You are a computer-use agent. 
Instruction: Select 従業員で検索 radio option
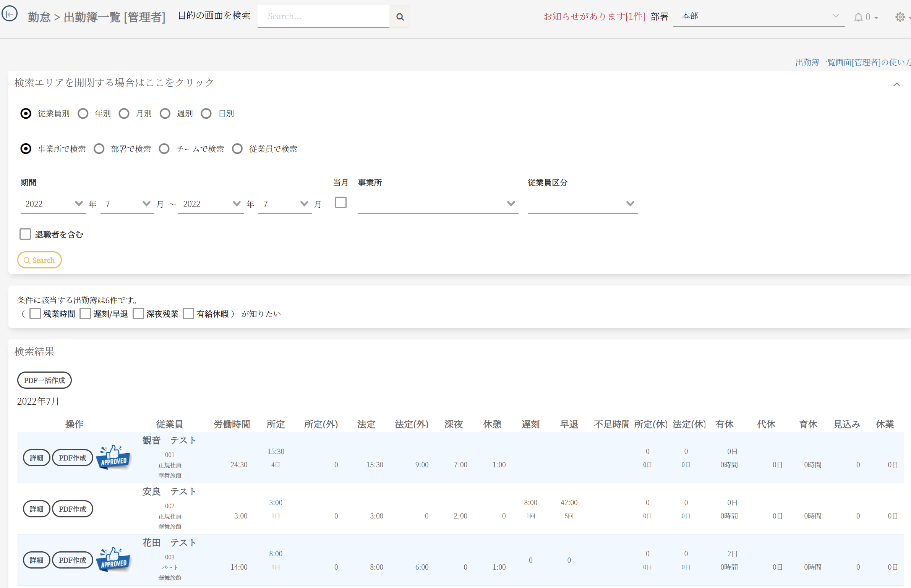(x=237, y=149)
